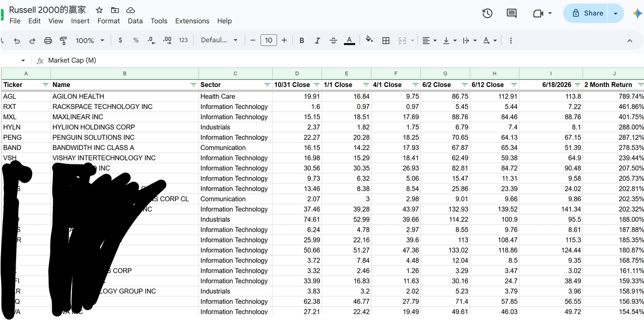Screen dimensions: 644x320
Task: Click the Gemini sparkle icon
Action: click(637, 14)
